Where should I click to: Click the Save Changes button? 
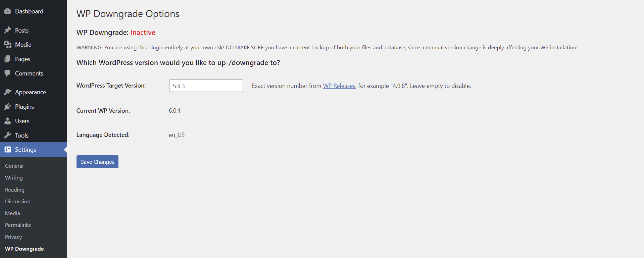tap(97, 161)
